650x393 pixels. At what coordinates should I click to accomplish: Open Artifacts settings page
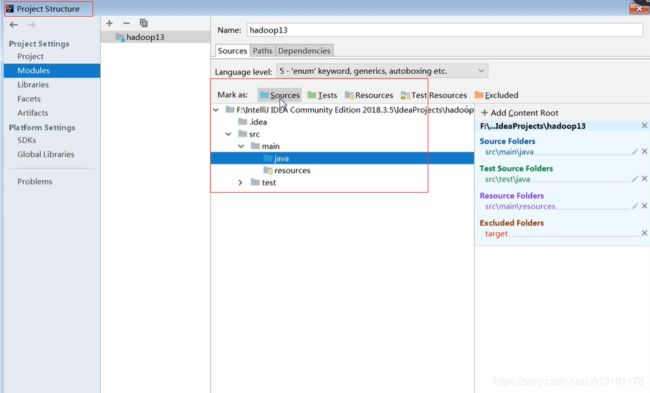tap(32, 113)
